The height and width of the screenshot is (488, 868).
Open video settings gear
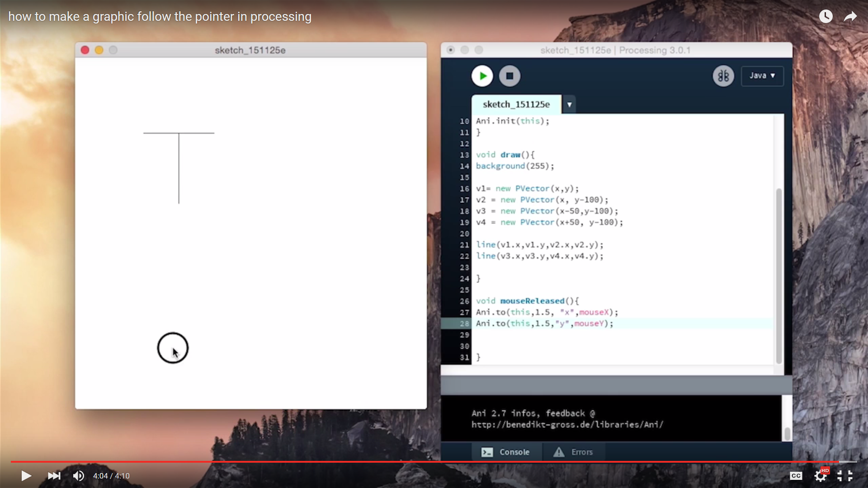coord(820,476)
